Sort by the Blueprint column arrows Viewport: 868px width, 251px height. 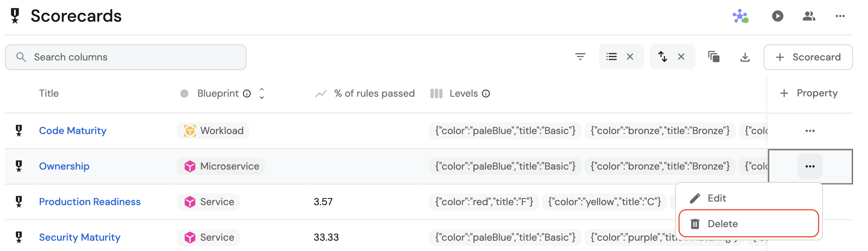262,93
